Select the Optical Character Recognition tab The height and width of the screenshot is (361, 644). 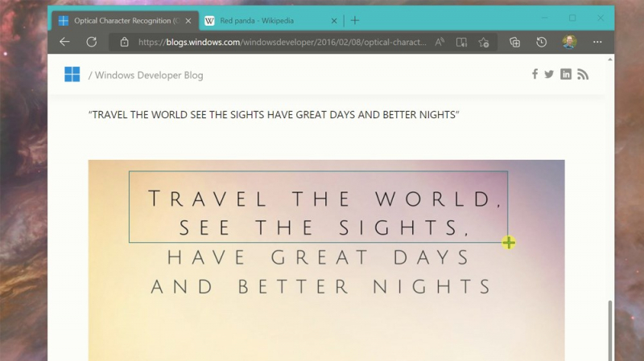tap(121, 20)
